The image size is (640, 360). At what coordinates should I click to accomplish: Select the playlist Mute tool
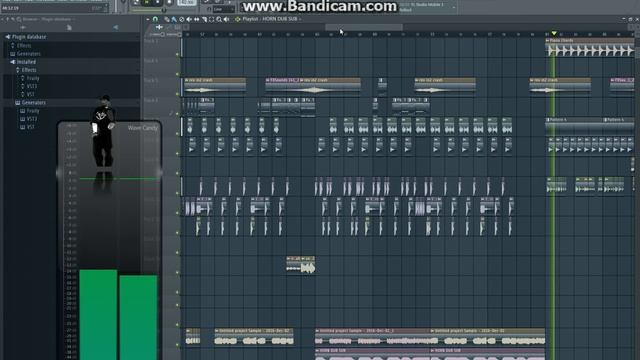pyautogui.click(x=189, y=19)
